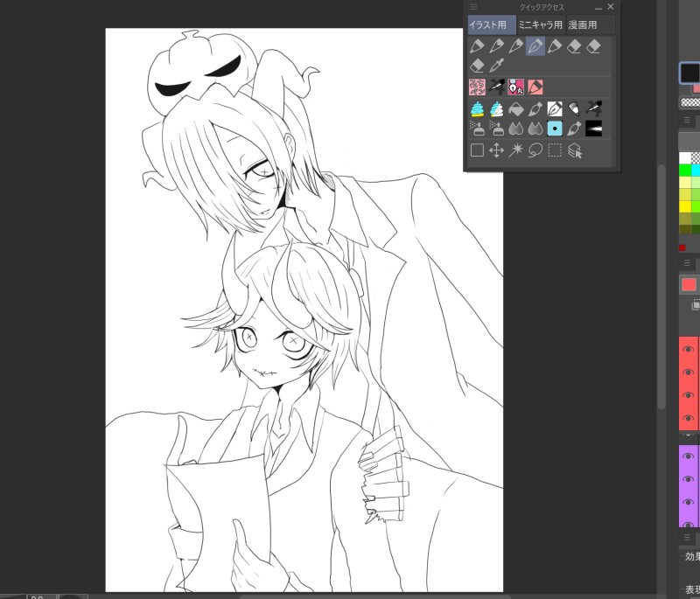Image resolution: width=700 pixels, height=599 pixels.
Task: Toggle the third purple layer's eye icon
Action: 688,503
